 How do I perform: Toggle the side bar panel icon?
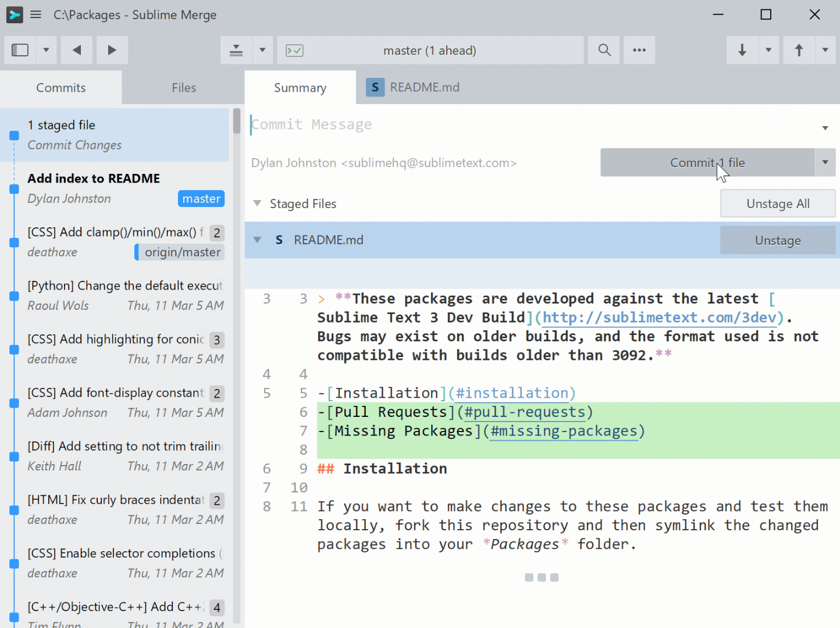pyautogui.click(x=20, y=50)
